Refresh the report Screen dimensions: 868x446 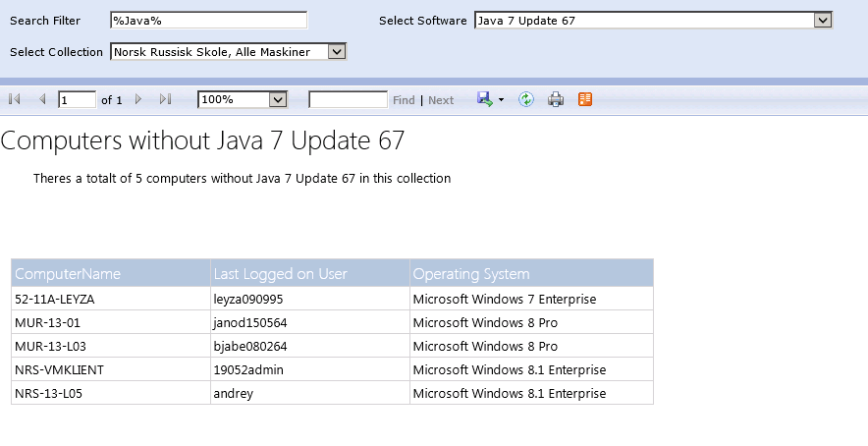(x=526, y=100)
